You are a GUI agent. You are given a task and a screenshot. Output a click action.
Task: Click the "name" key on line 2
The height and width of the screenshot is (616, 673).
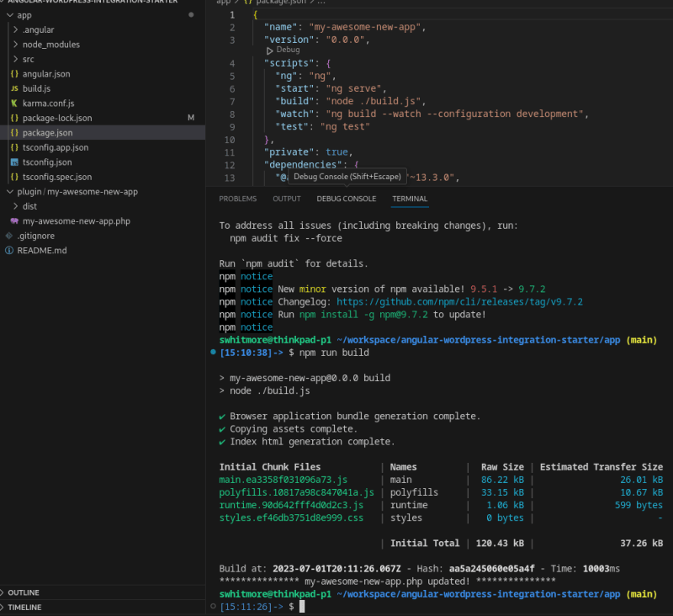tap(281, 27)
